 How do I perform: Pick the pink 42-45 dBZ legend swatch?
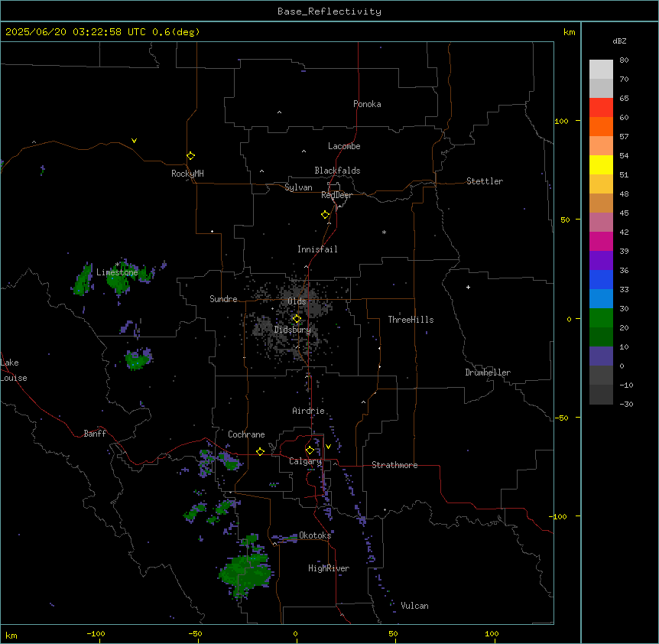pyautogui.click(x=601, y=223)
